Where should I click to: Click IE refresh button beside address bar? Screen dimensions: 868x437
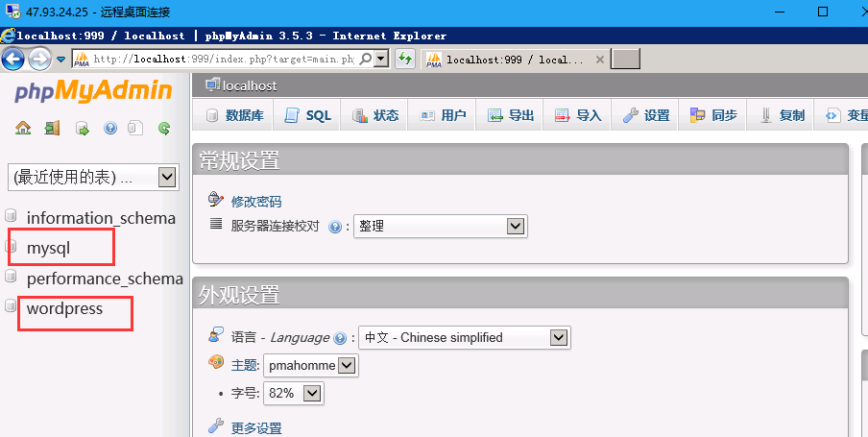[405, 59]
